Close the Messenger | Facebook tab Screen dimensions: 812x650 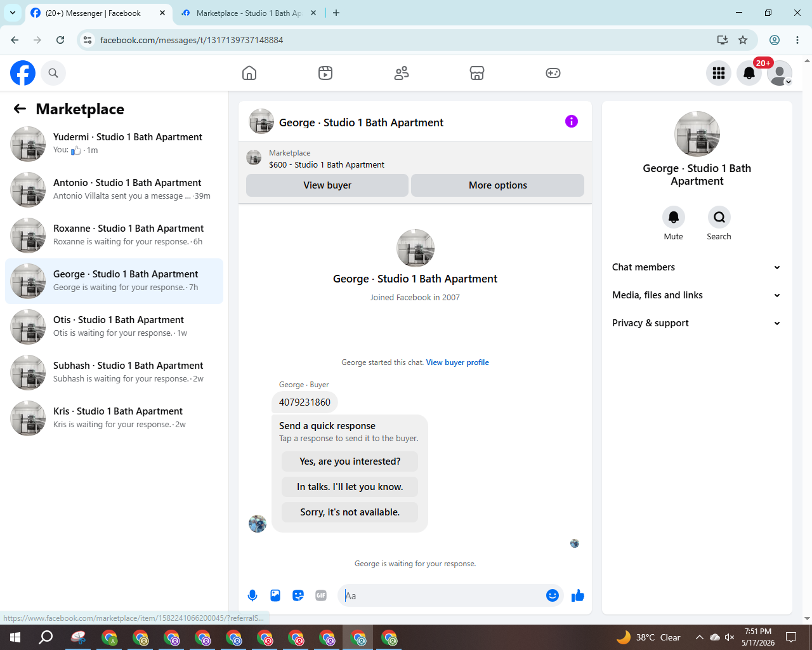pos(162,13)
